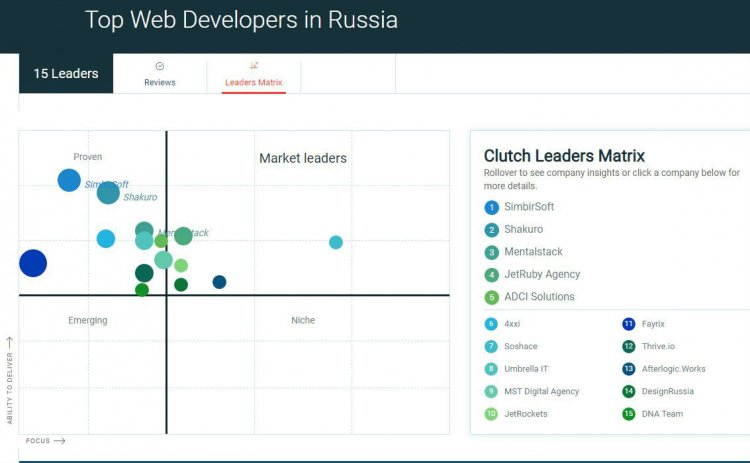The height and width of the screenshot is (463, 750).
Task: Click the number 3 badge beside Mentalstack
Action: 491,252
